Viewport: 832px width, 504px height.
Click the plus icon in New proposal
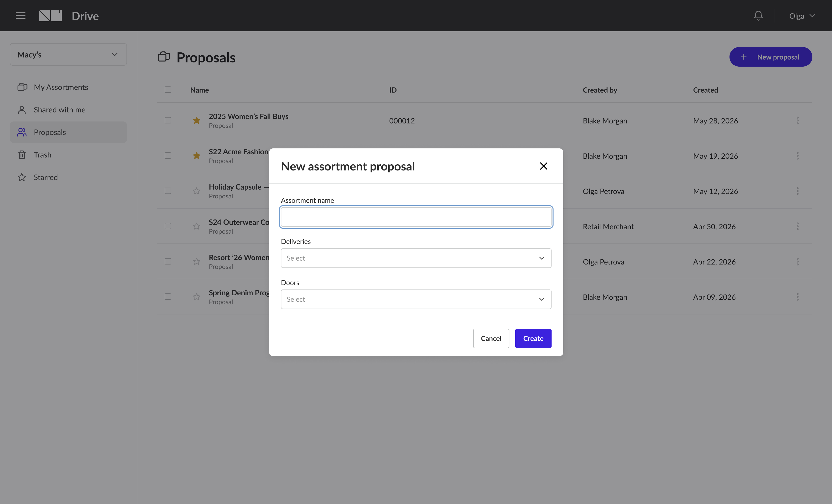pos(743,57)
